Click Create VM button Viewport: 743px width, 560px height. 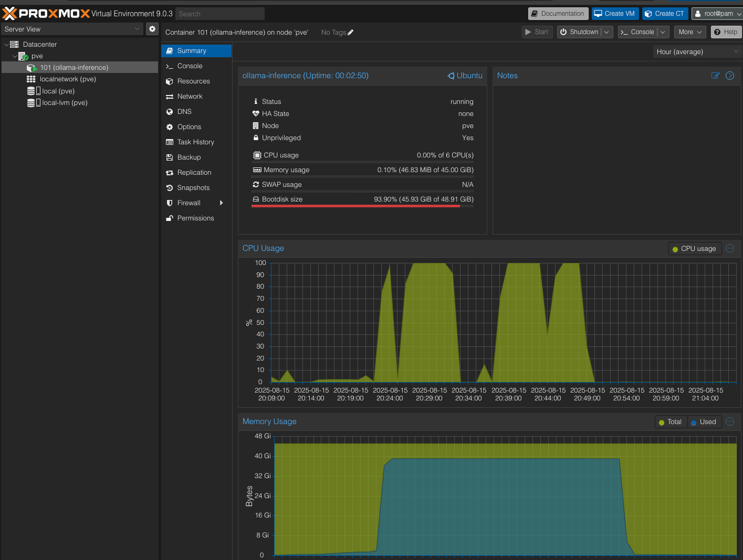point(614,14)
